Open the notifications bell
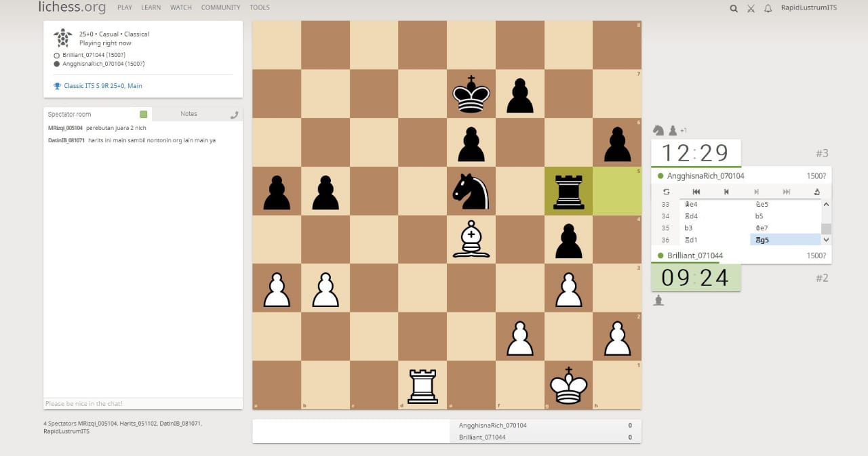The width and height of the screenshot is (868, 456). [768, 8]
